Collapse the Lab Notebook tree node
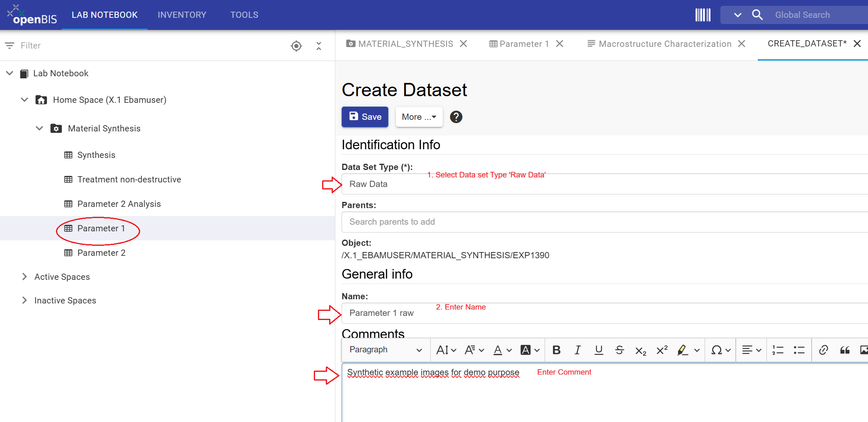Image resolution: width=868 pixels, height=422 pixels. click(10, 73)
